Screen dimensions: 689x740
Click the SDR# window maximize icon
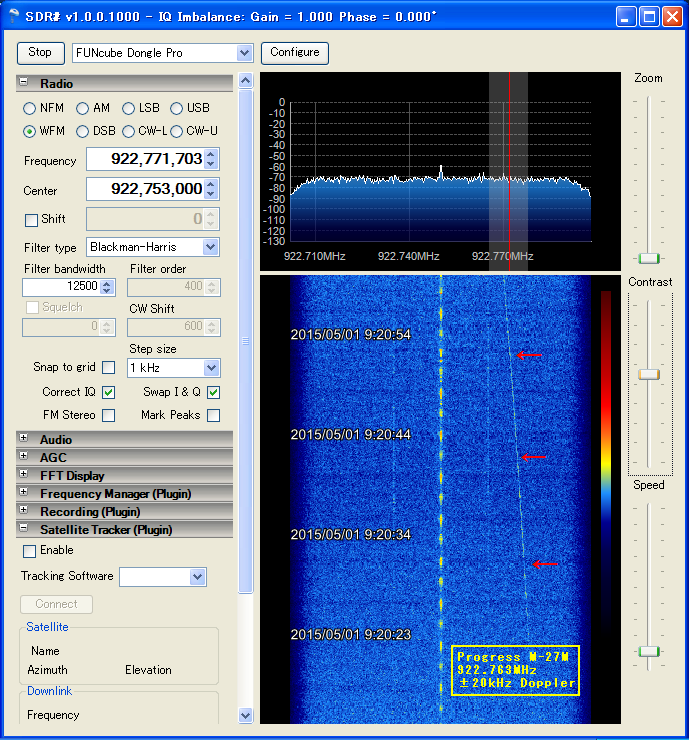(649, 17)
